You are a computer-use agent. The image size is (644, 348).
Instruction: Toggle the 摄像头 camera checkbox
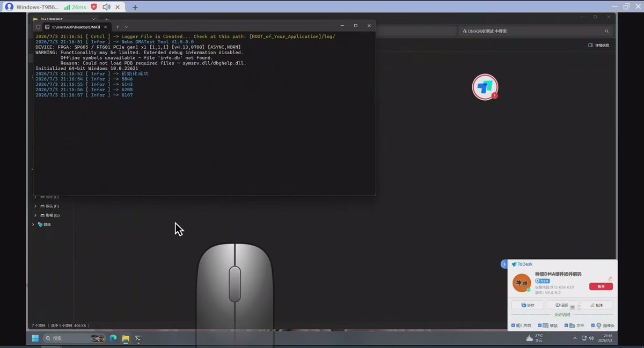tap(592, 325)
